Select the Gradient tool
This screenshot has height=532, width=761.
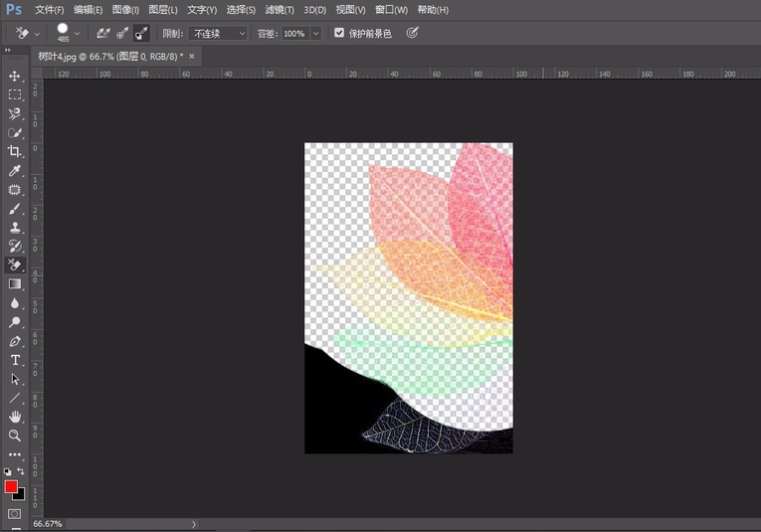coord(15,284)
